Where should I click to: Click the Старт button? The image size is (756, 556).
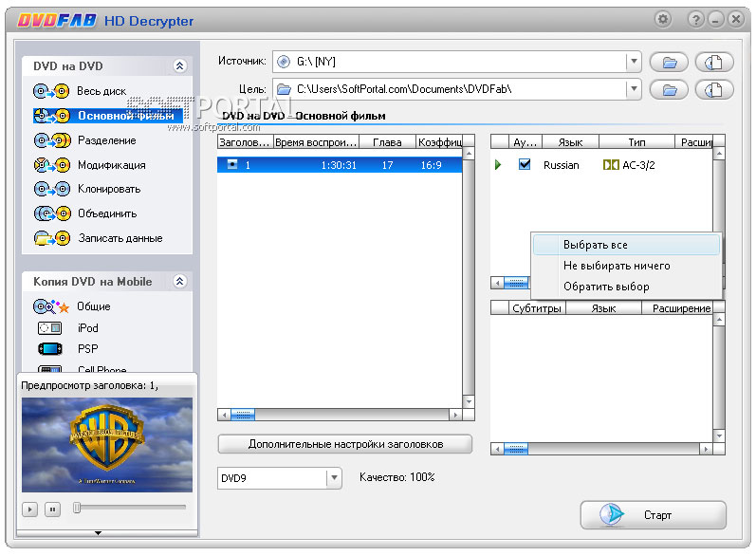654,515
